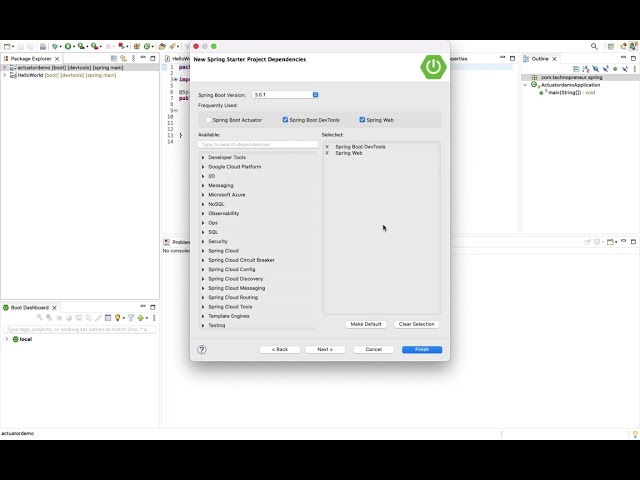
Task: Remove Spring Web via its X in Selected list
Action: click(x=327, y=153)
